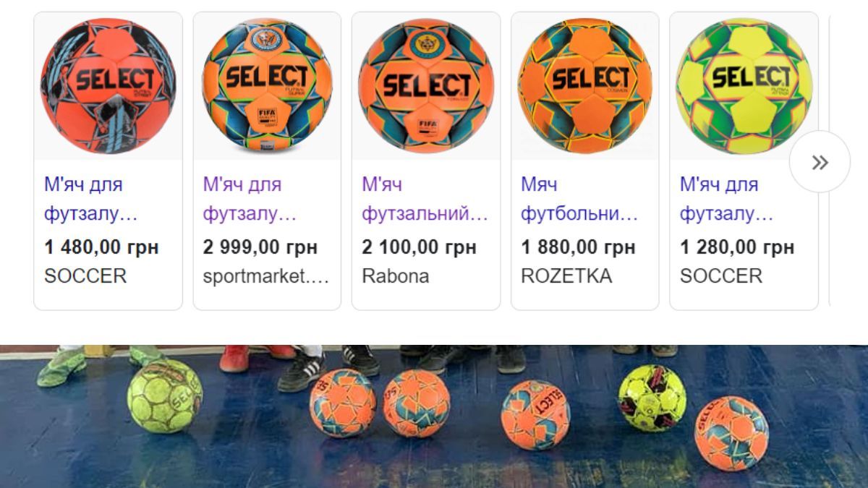Screen dimensions: 868x488
Task: Open the 2 999,00 грн ball thumbnail
Action: point(267,85)
